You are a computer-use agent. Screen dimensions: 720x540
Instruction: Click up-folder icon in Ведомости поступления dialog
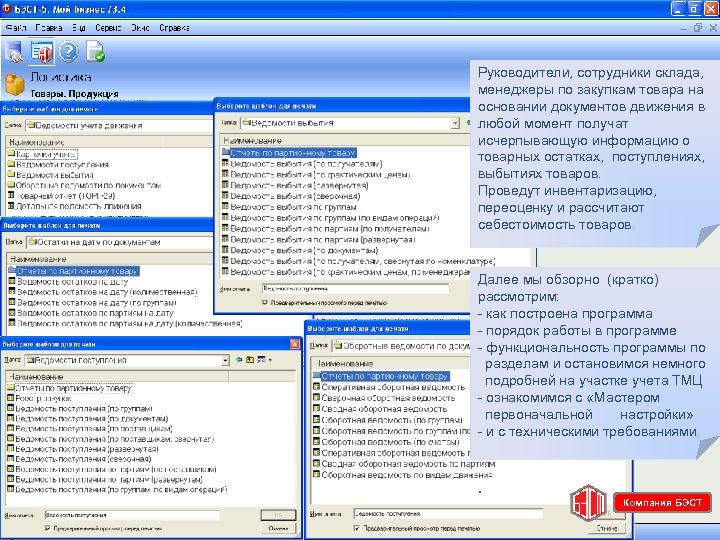[250, 360]
